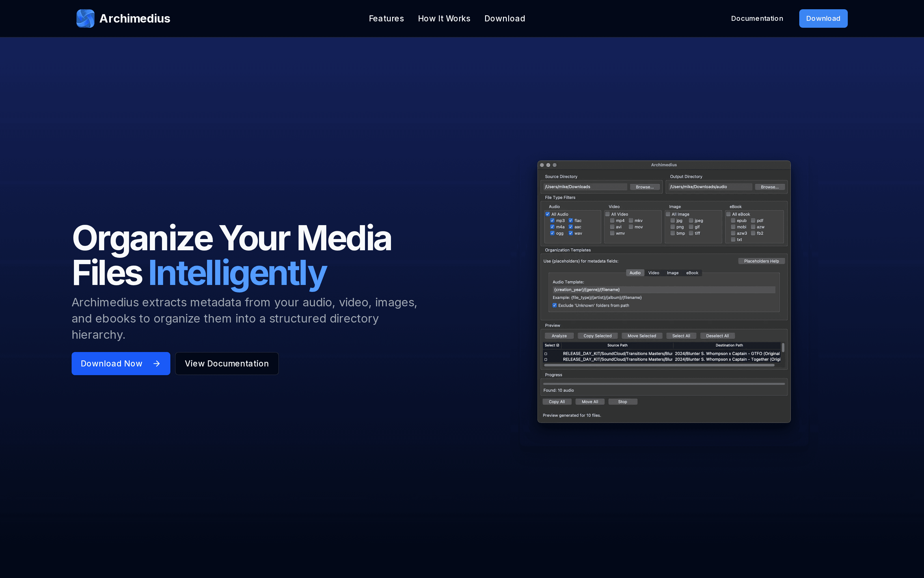Click the Archimedius logo icon
Image resolution: width=924 pixels, height=578 pixels.
pyautogui.click(x=85, y=18)
